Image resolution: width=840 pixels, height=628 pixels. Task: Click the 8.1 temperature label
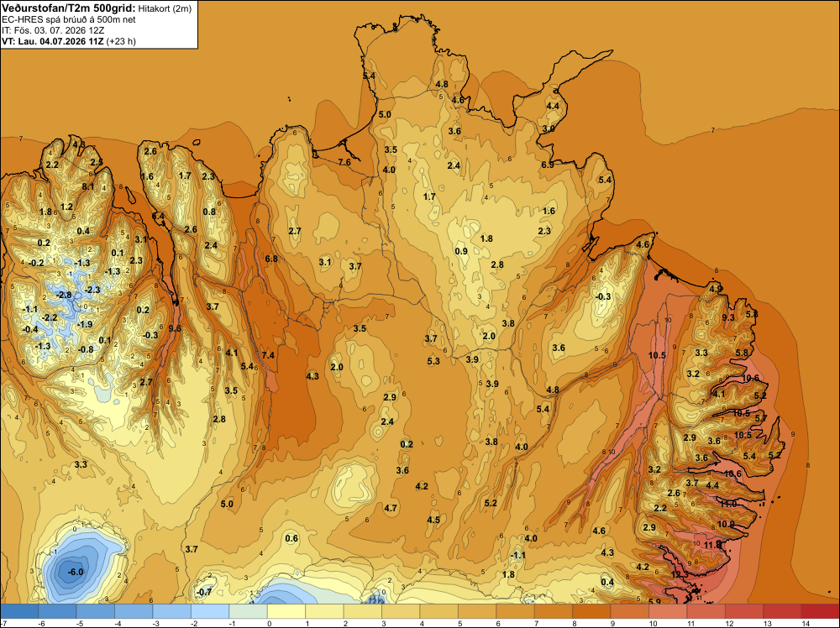tap(88, 187)
